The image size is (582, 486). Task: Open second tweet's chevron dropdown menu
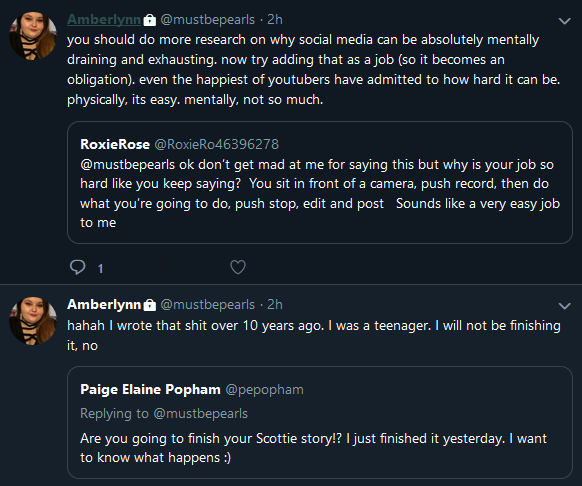(565, 306)
